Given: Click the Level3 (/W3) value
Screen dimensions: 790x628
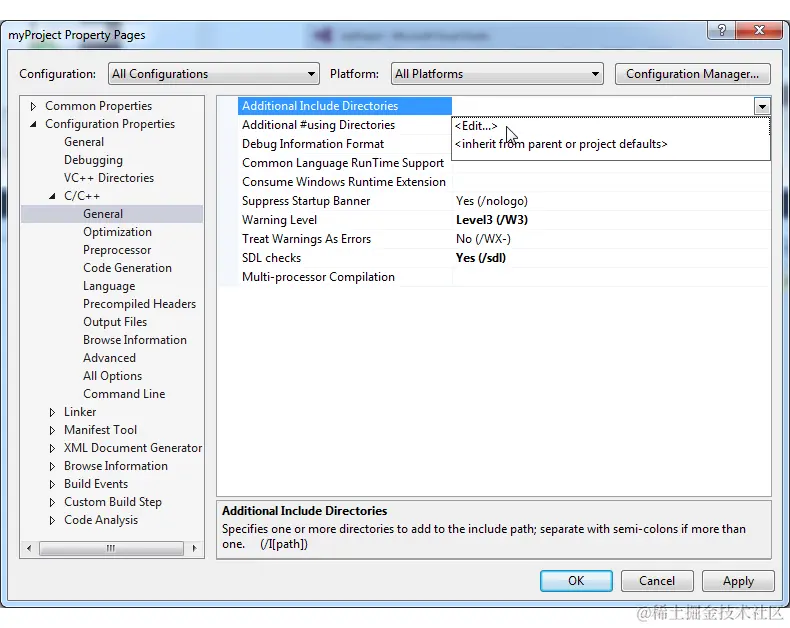Looking at the screenshot, I should tap(492, 220).
